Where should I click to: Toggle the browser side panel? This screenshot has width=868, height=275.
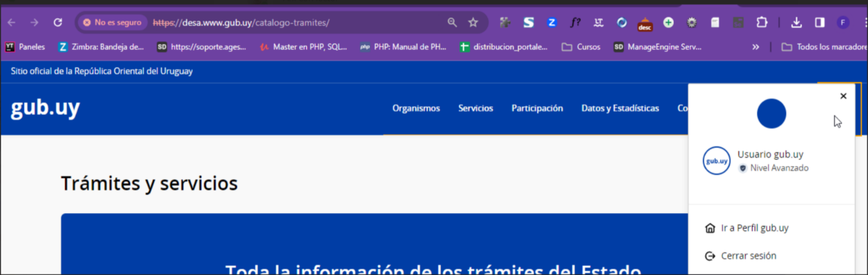pyautogui.click(x=820, y=23)
